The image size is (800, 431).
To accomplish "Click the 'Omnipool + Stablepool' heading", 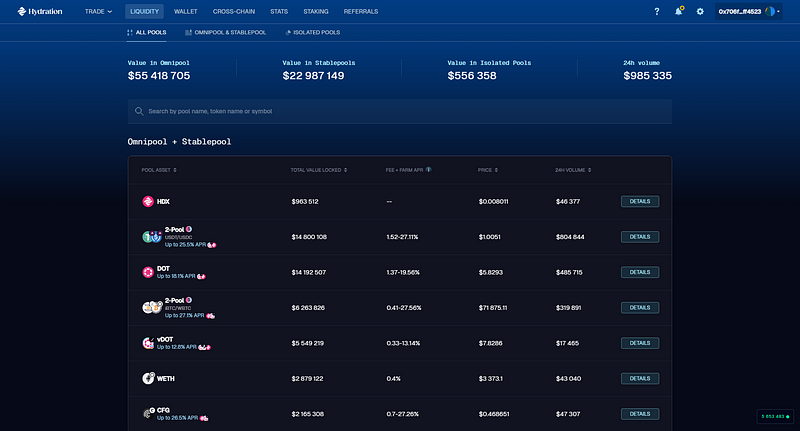I will [179, 142].
